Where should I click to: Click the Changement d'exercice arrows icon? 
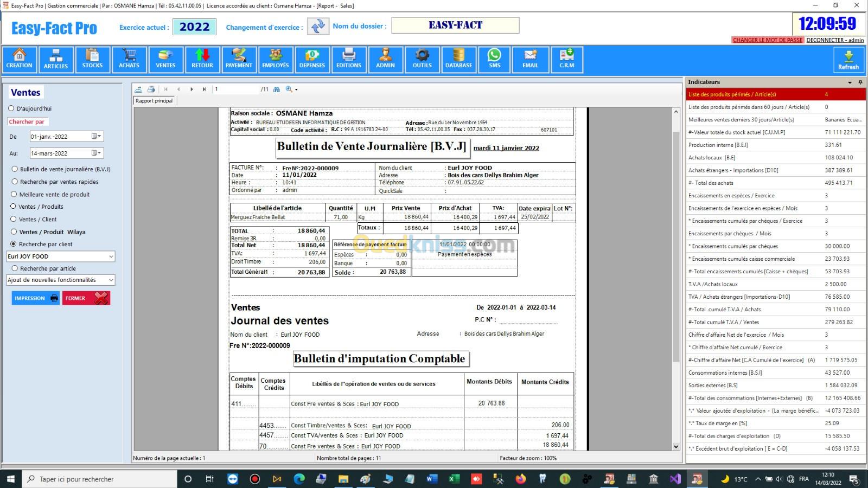coord(318,26)
